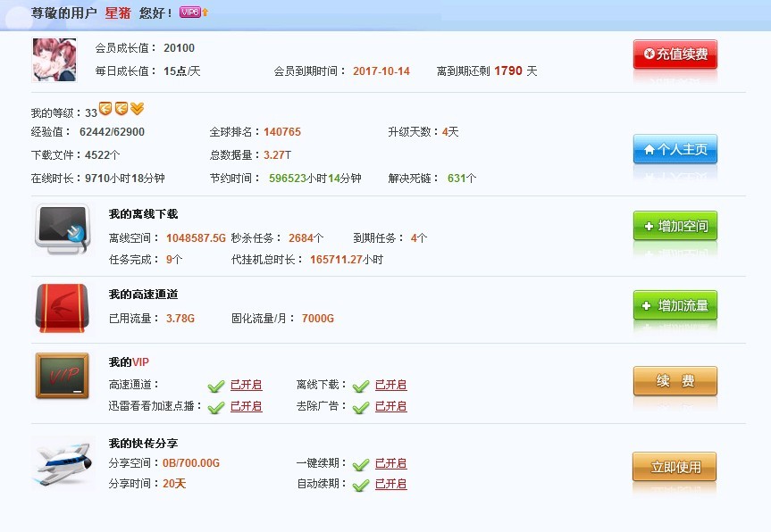
Task: Click 已开启 link for 自动续期
Action: click(390, 484)
